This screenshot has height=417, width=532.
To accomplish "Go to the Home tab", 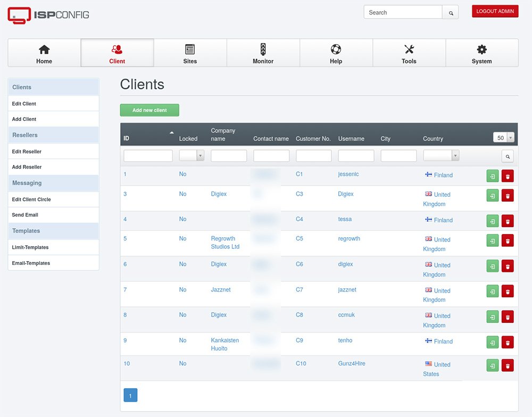I will tap(44, 53).
